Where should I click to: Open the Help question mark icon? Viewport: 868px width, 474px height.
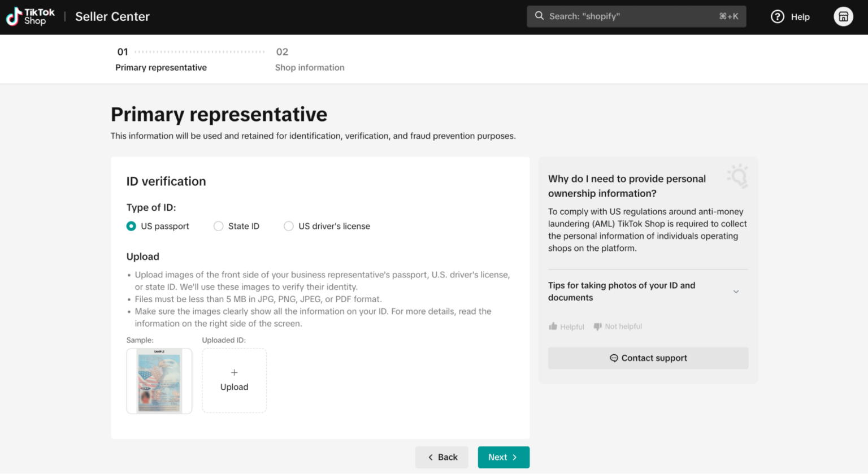778,16
